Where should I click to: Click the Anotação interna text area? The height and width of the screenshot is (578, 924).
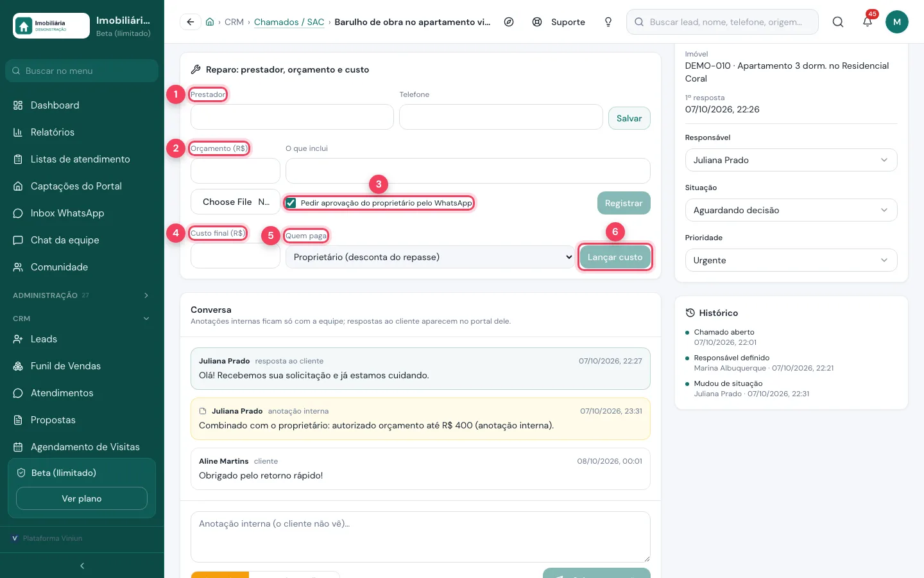420,537
